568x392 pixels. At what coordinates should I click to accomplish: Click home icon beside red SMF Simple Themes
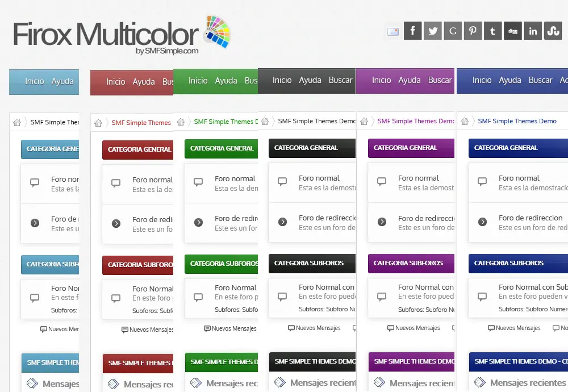pyautogui.click(x=98, y=123)
